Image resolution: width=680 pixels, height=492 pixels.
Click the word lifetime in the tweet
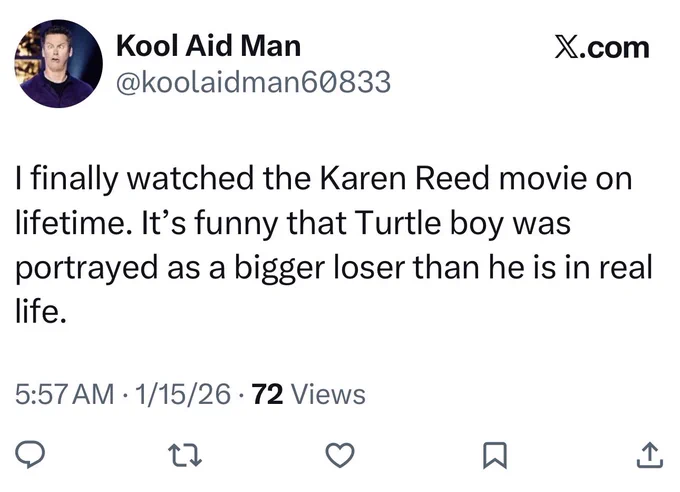pyautogui.click(x=73, y=223)
